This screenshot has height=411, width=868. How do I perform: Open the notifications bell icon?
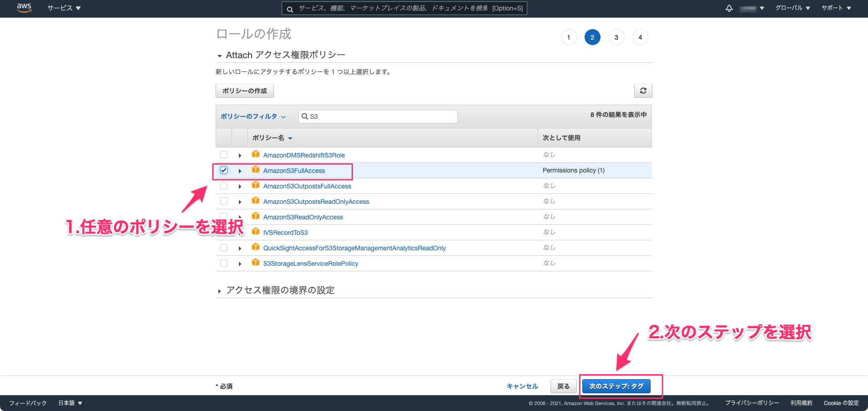click(729, 8)
